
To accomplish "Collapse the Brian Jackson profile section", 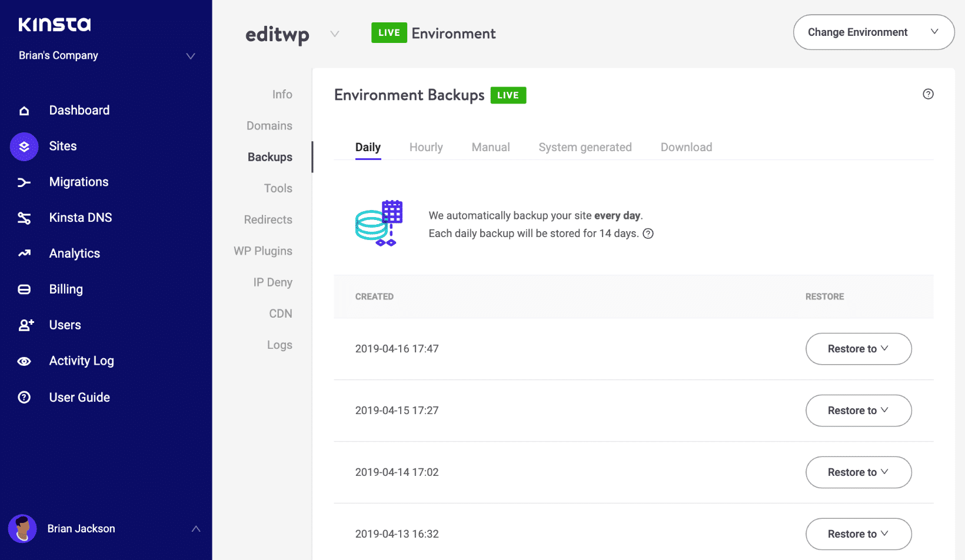I will tap(195, 528).
